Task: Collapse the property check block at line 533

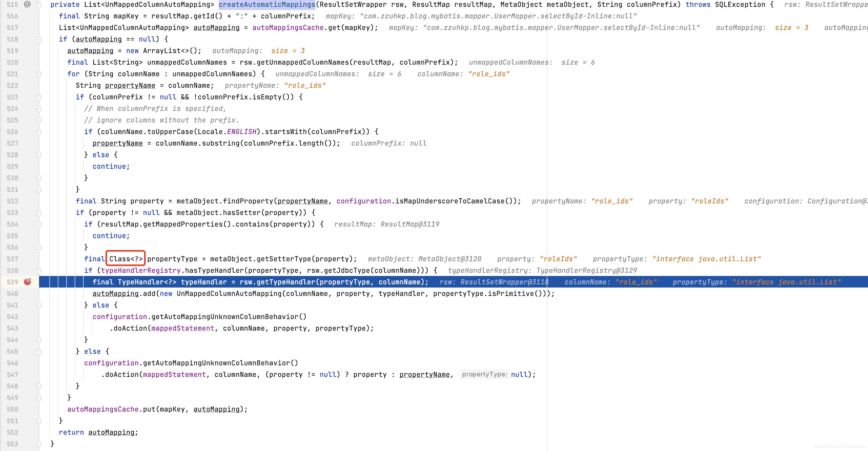Action: pyautogui.click(x=39, y=213)
